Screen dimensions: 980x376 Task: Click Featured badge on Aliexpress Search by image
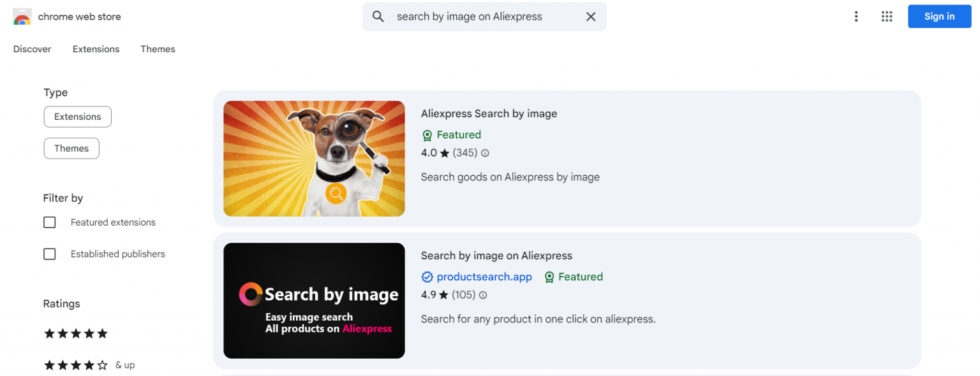click(452, 134)
